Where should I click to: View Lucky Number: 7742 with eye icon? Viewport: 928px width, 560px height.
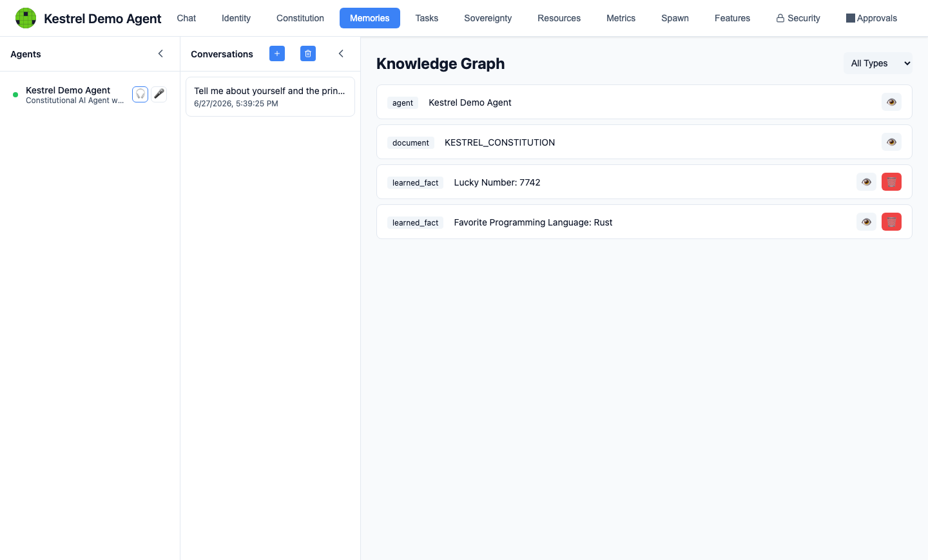(866, 182)
